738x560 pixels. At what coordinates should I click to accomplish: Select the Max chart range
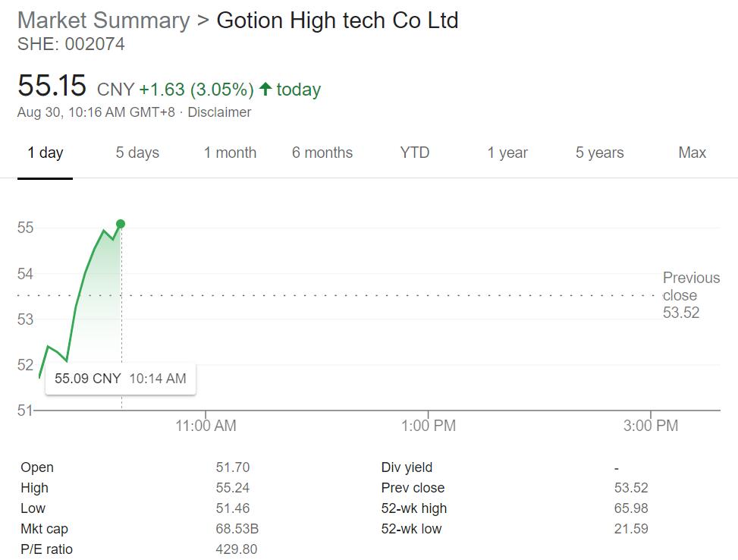pos(691,153)
